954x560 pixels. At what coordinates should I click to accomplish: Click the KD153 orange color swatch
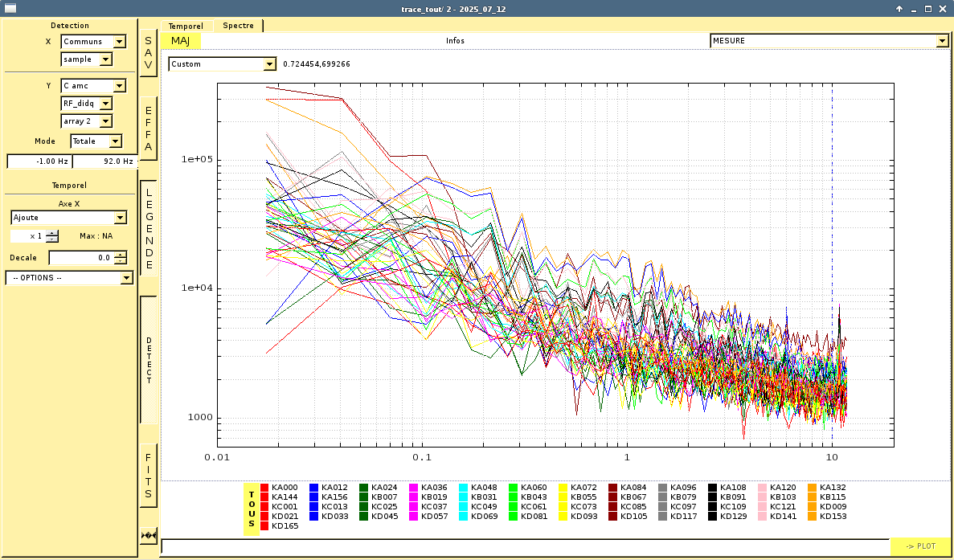[813, 517]
